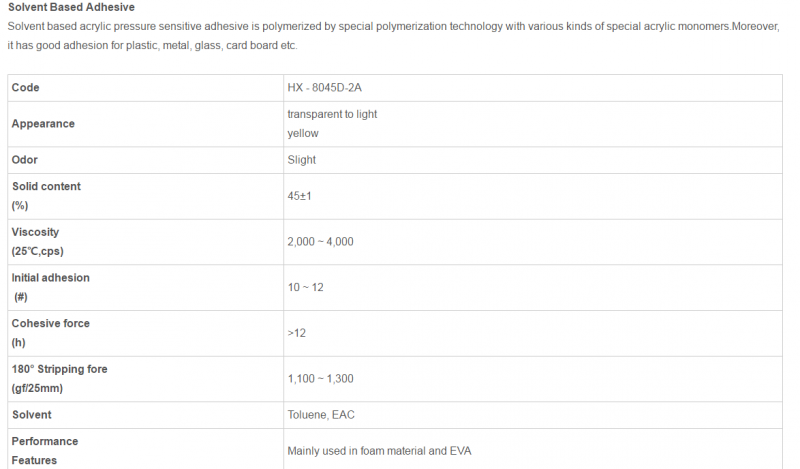
Task: Select the transparent to light yellow value
Action: pos(332,124)
